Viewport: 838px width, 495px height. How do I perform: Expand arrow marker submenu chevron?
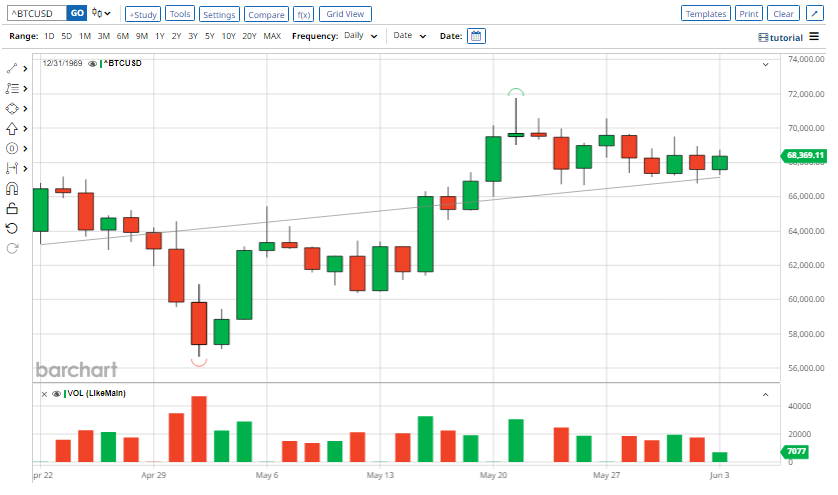[x=25, y=129]
